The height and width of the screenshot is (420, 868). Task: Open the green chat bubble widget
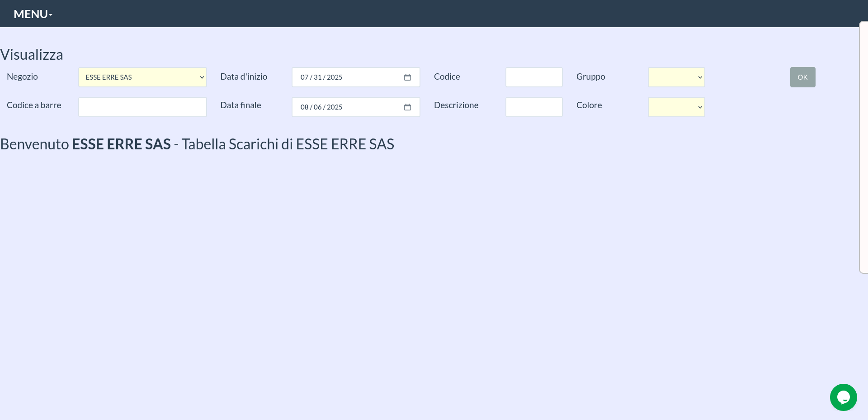coord(843,397)
